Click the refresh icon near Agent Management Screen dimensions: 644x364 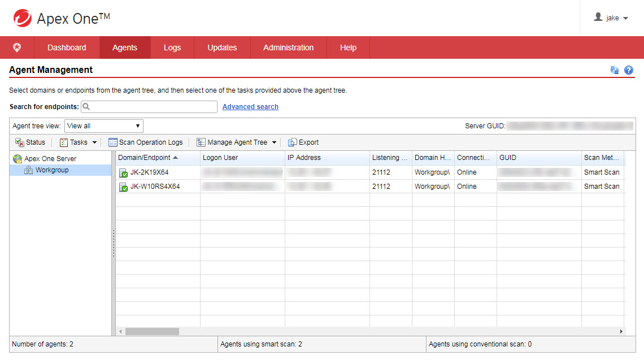[615, 70]
